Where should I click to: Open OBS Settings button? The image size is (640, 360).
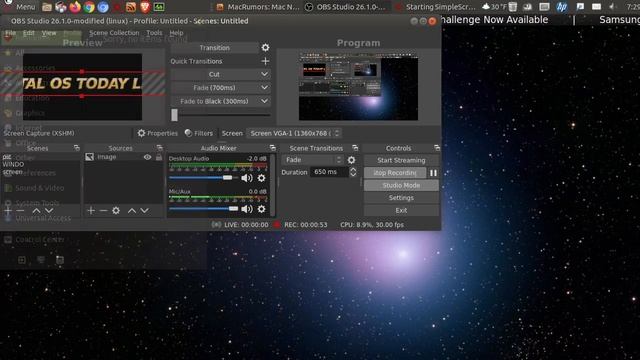(401, 198)
